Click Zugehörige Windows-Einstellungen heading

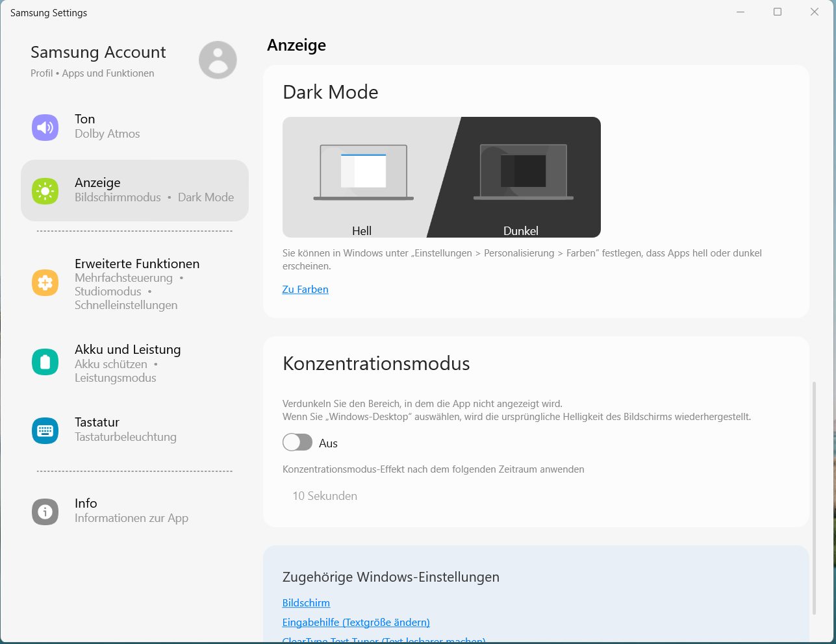(x=391, y=577)
